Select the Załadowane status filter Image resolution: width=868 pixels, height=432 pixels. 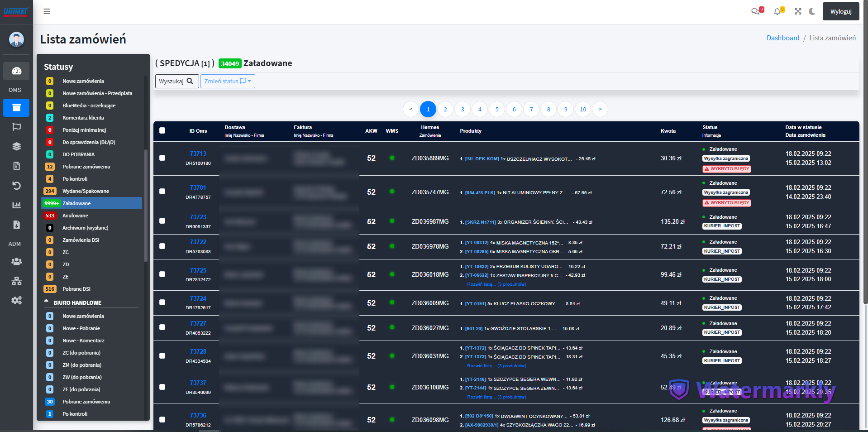[x=91, y=203]
